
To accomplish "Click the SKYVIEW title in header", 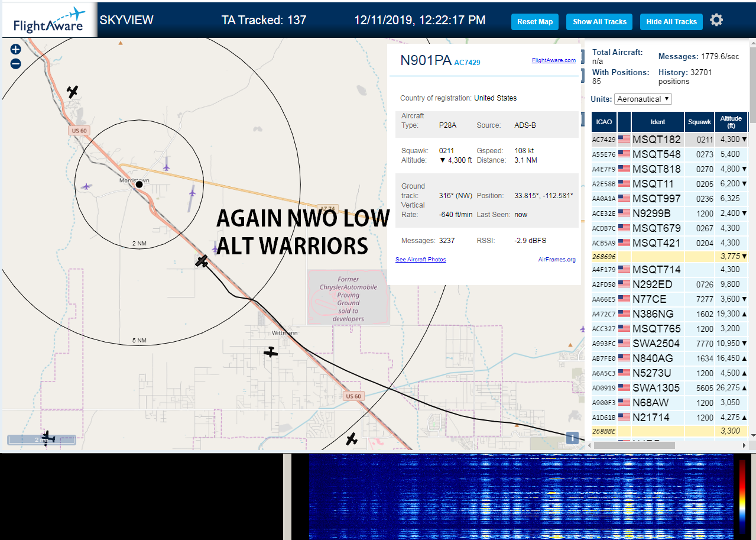I will 126,20.
